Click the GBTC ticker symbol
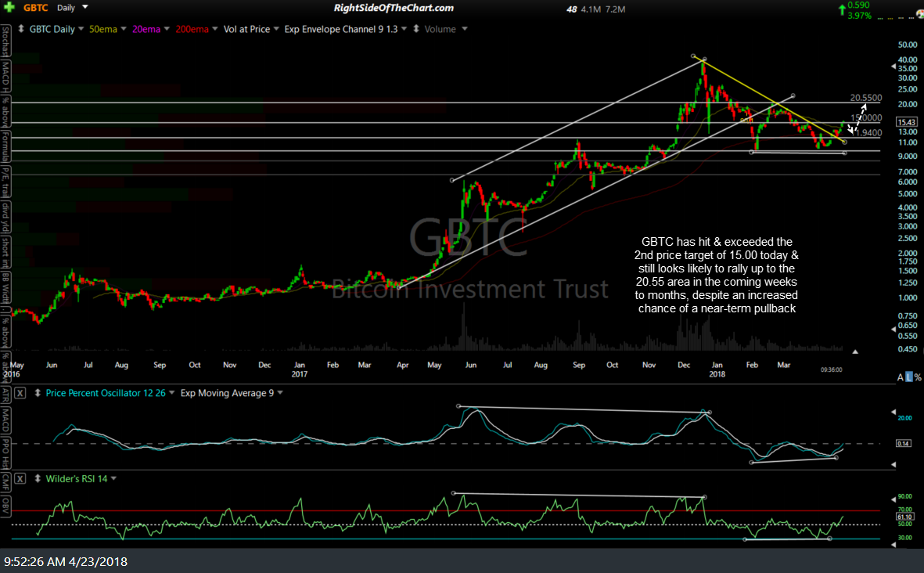This screenshot has height=573, width=924. [37, 7]
